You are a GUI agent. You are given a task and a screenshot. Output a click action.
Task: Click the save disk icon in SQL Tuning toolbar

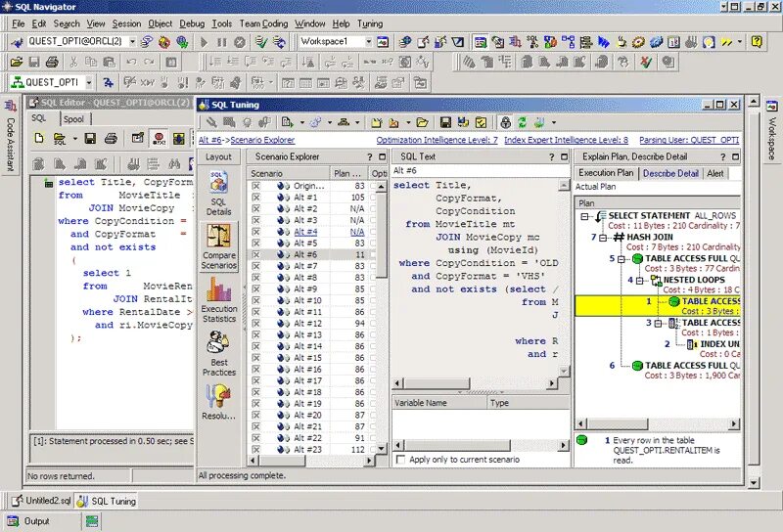point(445,122)
